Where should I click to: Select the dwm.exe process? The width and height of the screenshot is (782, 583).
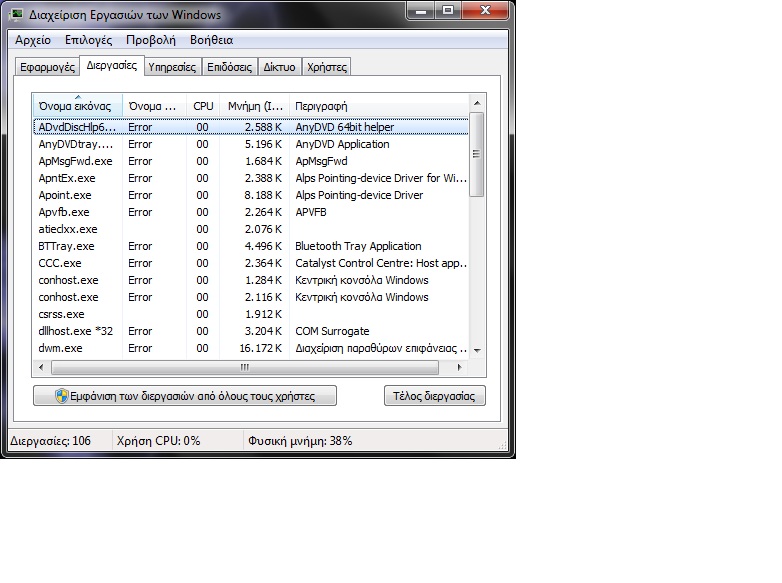click(251, 348)
